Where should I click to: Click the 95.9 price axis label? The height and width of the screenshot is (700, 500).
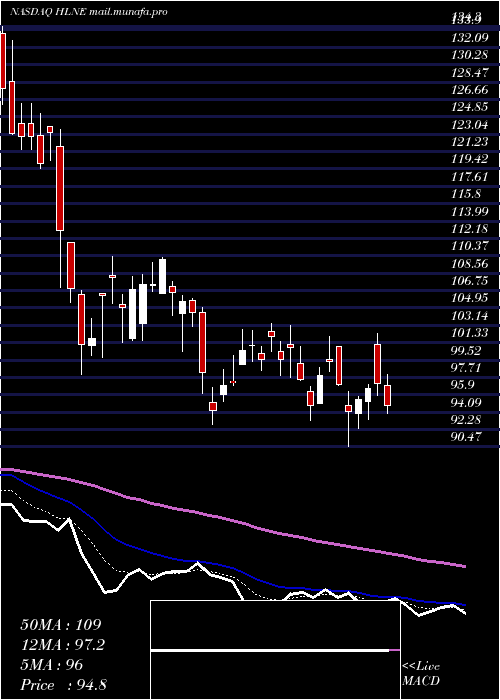(x=464, y=386)
